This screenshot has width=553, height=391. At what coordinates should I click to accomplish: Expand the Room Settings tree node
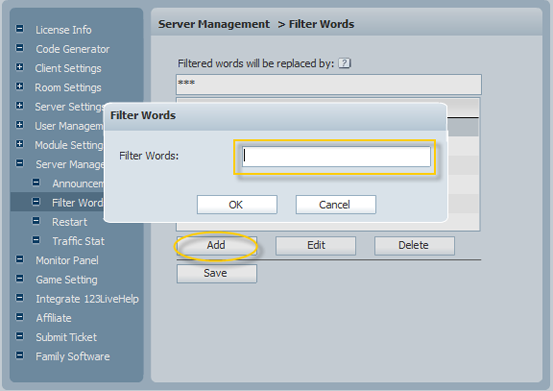[x=20, y=86]
